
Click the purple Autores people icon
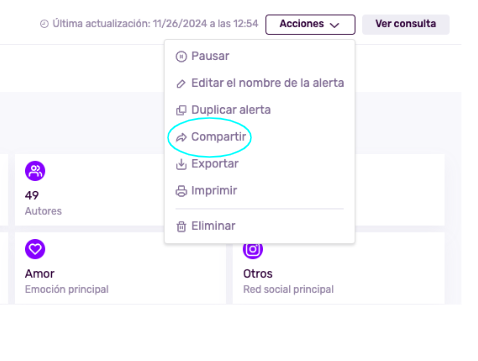[x=35, y=171]
